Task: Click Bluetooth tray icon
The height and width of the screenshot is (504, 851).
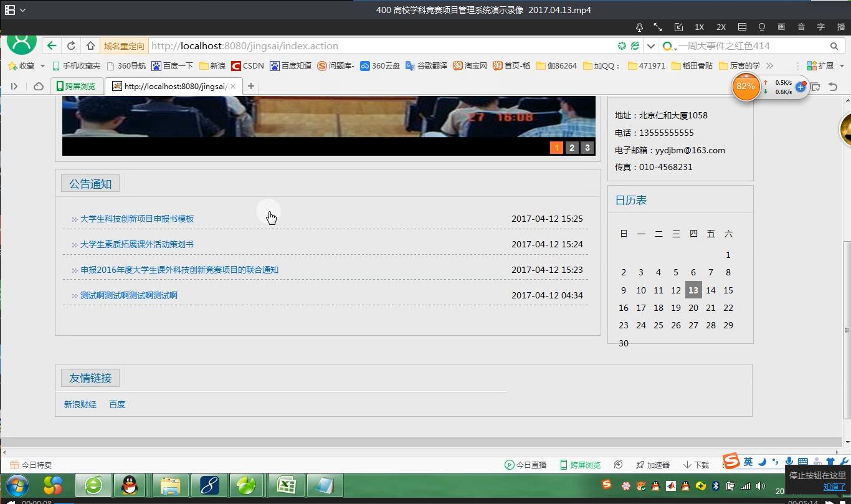Action: point(716,486)
